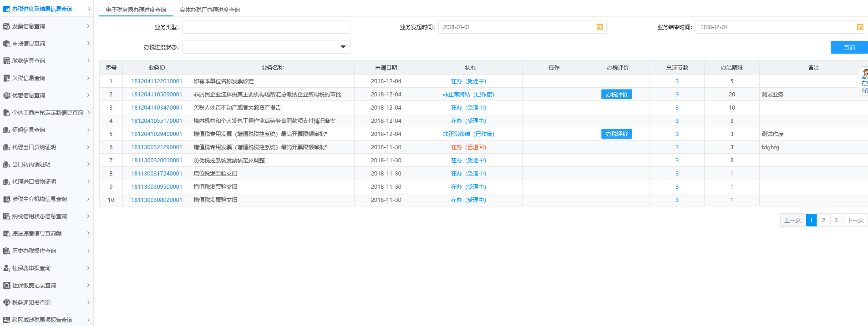Click the 缴款信息查询 sidebar icon
Image resolution: width=868 pixels, height=326 pixels.
(6, 61)
